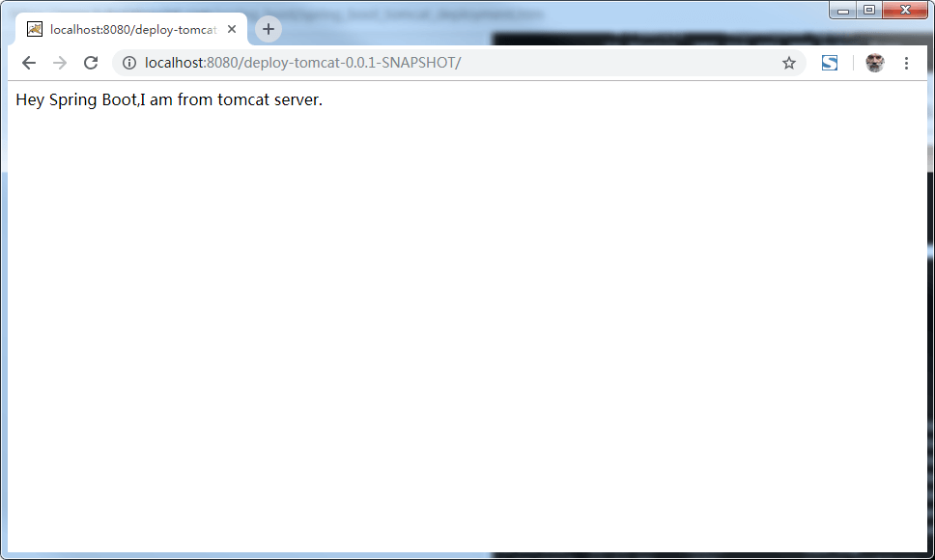Reload the localhost page

point(91,63)
